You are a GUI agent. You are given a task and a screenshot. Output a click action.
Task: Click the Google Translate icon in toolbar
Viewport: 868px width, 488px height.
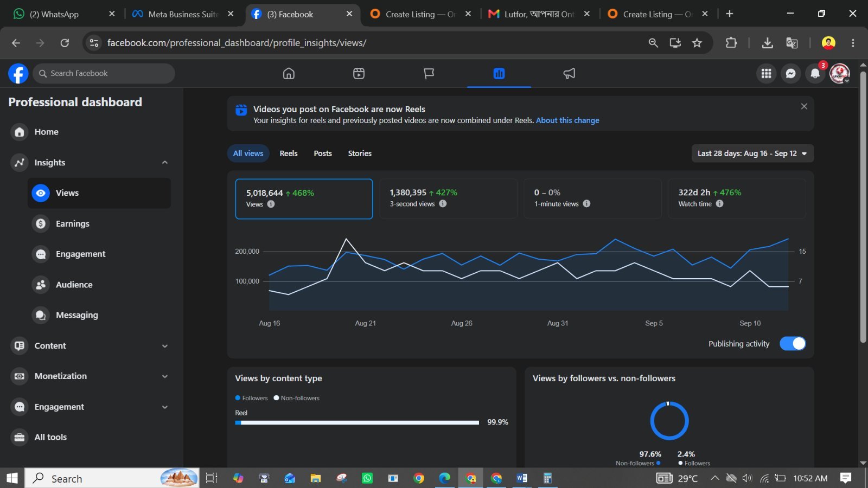tap(792, 43)
